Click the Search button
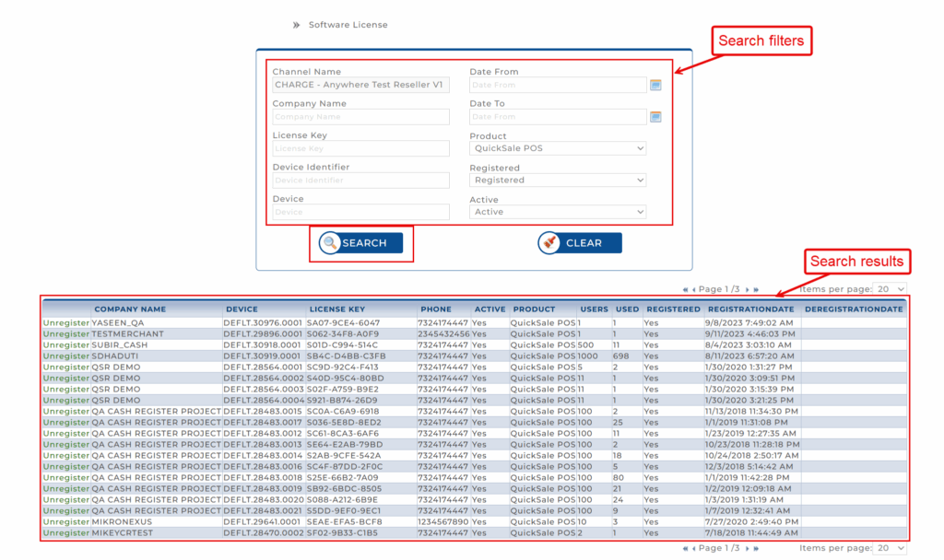Screen dimensions: 944x560 [360, 243]
